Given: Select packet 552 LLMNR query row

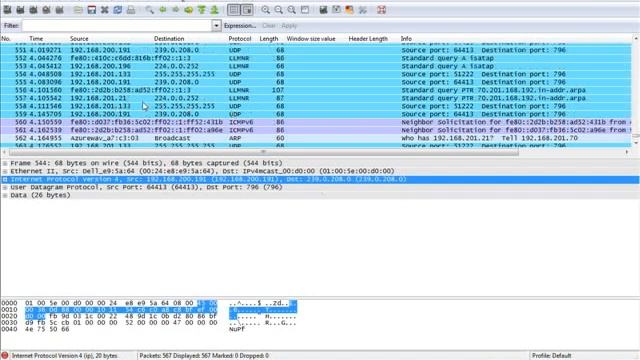Looking at the screenshot, I should (316, 58).
